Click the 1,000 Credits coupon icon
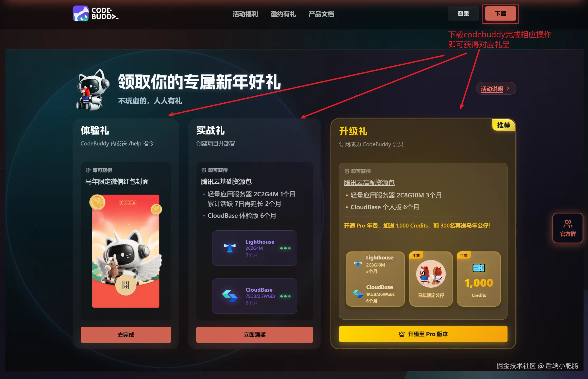The image size is (588, 379). coord(478,268)
